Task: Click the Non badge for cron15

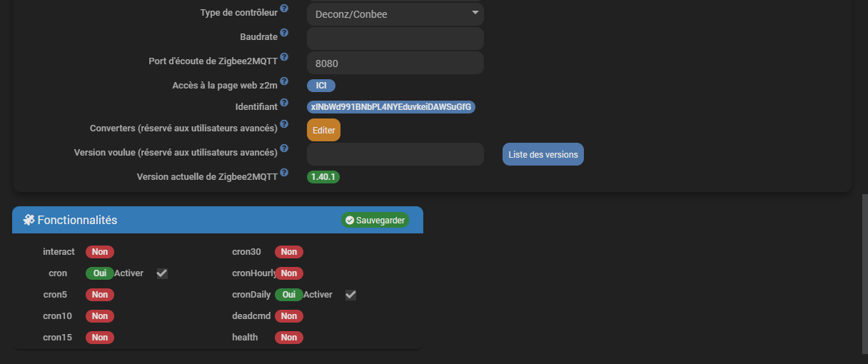Action: tap(100, 338)
